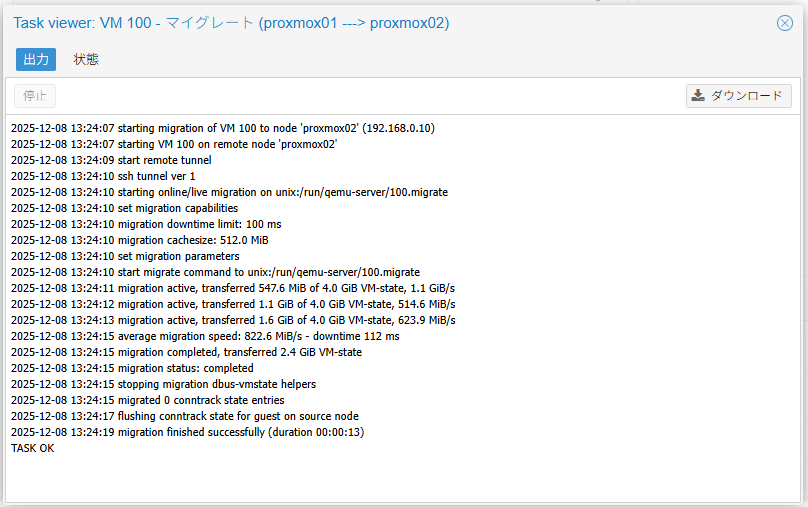The image size is (808, 507).
Task: Open the 状態 tab
Action: coord(86,59)
